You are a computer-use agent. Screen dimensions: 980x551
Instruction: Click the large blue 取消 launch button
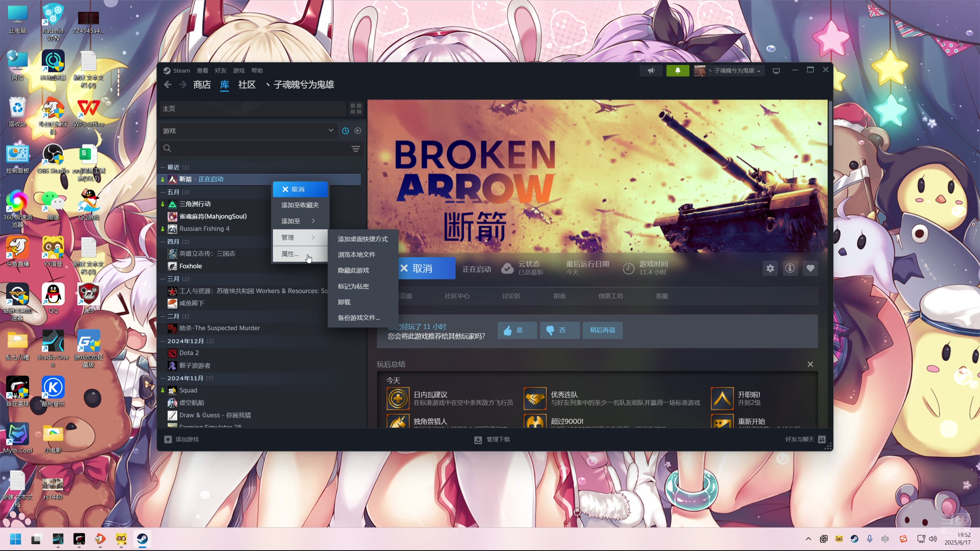click(426, 269)
